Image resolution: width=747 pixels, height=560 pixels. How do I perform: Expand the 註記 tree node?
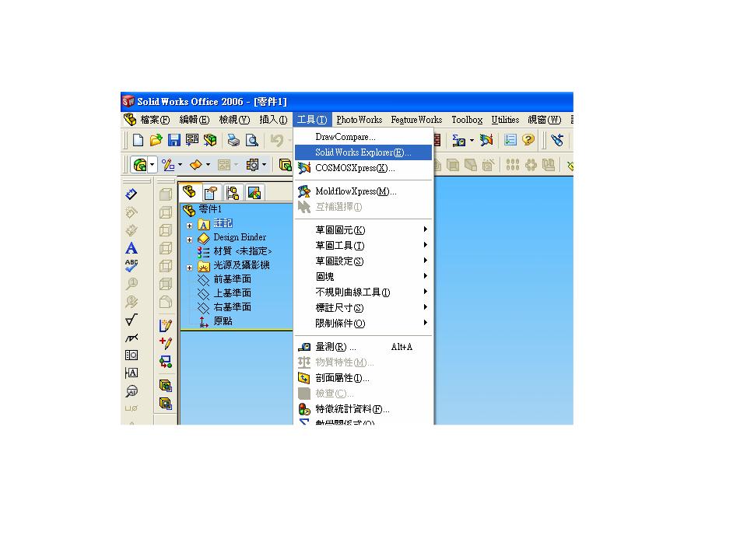pos(190,226)
